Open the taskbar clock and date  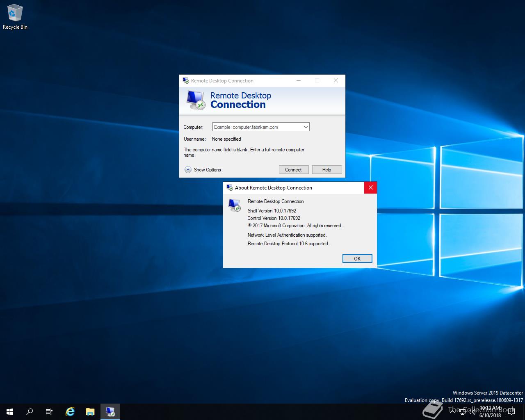click(490, 412)
